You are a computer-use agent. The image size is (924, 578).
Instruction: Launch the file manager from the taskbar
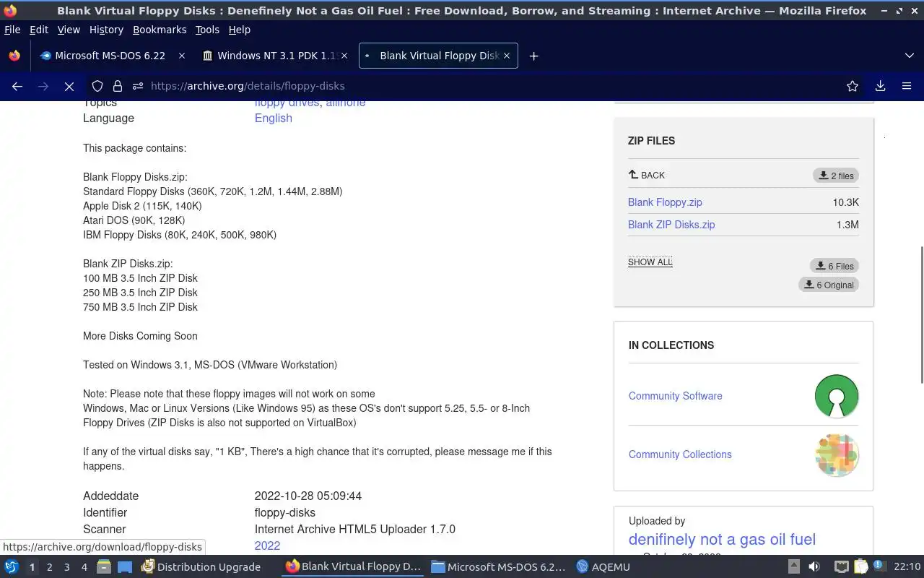coord(104,567)
